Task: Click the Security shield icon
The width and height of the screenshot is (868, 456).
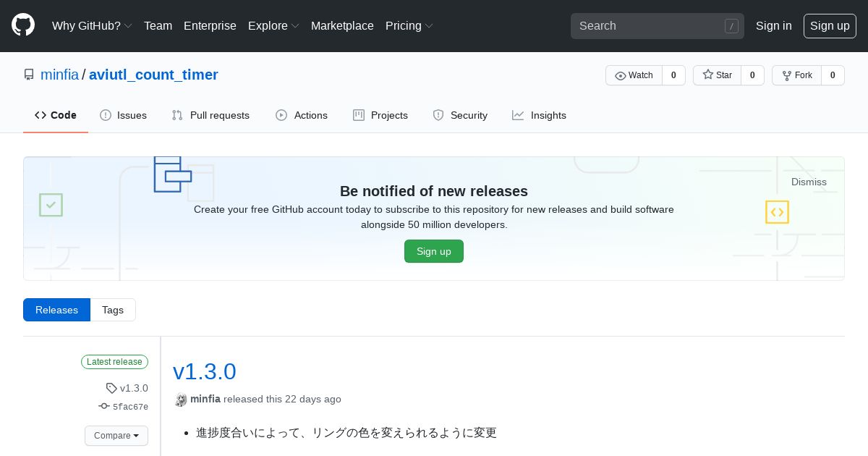Action: click(438, 115)
